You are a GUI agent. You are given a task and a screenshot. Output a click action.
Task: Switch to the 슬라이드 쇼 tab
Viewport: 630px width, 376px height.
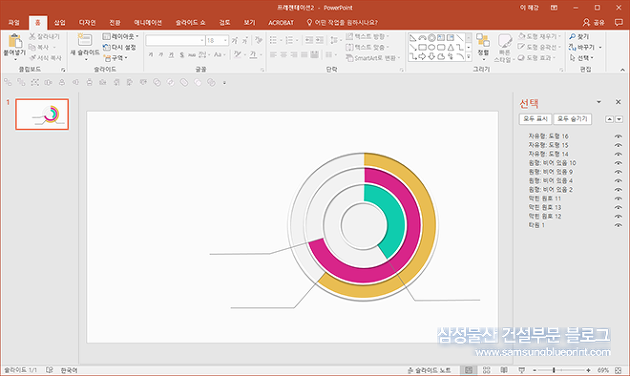[190, 22]
